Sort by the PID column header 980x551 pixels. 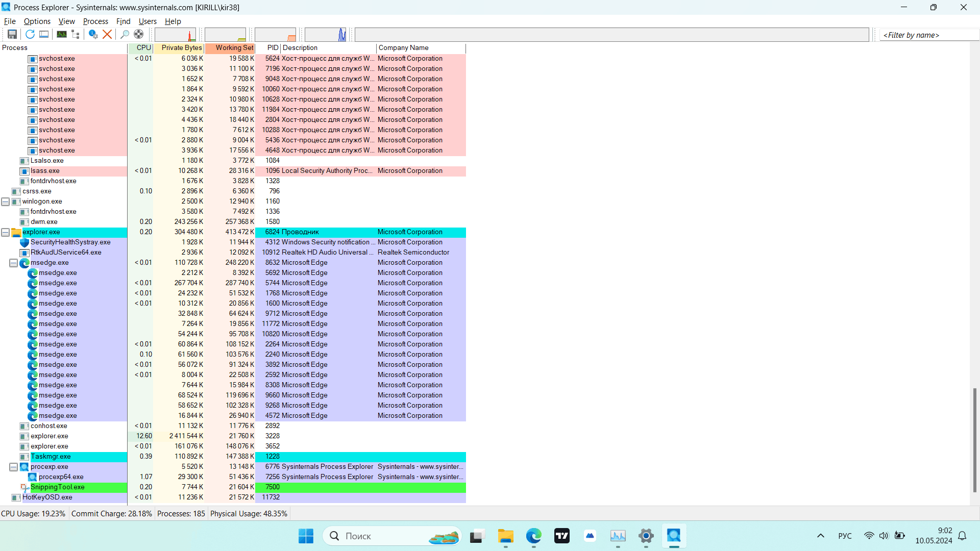tap(268, 48)
